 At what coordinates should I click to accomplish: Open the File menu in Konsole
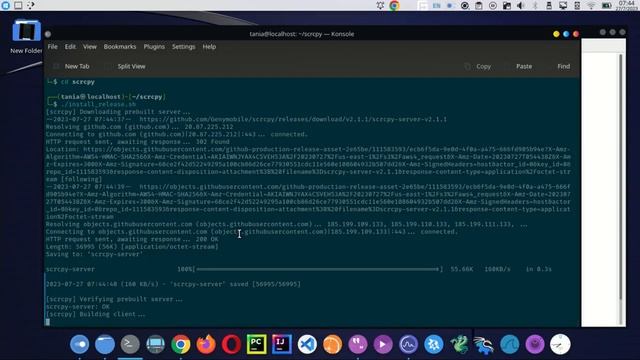tap(52, 47)
